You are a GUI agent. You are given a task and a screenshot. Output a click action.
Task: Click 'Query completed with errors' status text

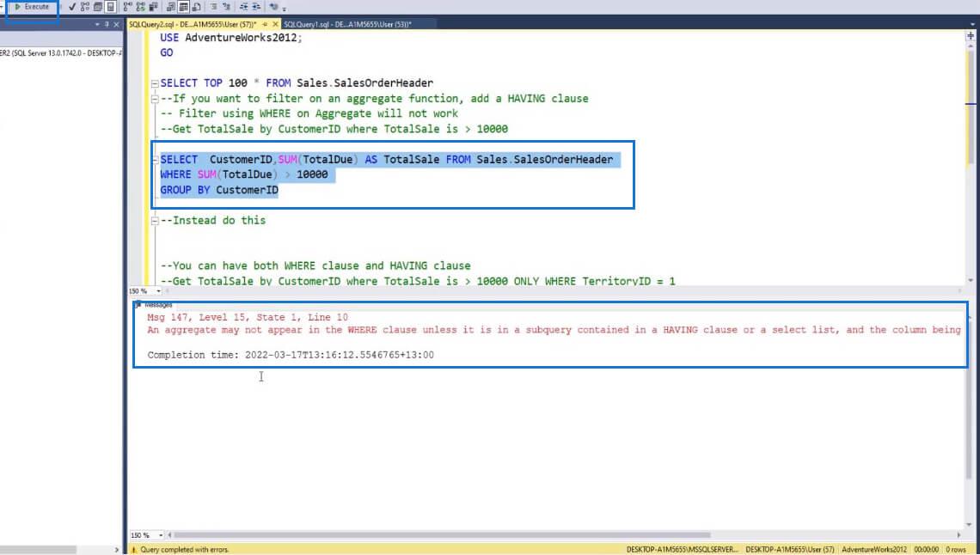185,549
